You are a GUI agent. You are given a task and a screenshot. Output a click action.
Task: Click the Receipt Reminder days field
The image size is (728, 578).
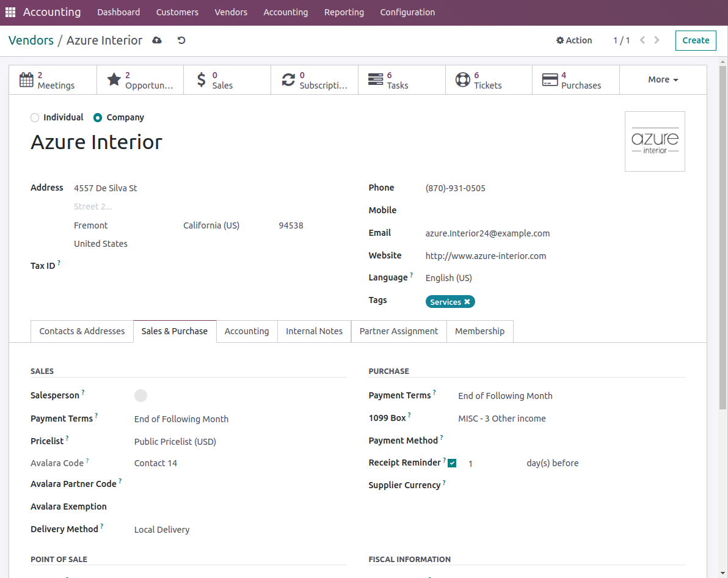470,463
